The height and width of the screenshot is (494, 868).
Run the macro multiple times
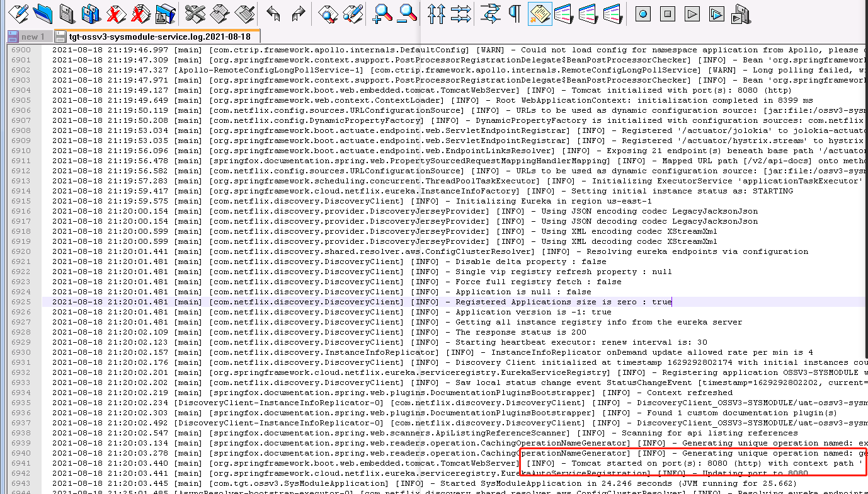(x=716, y=13)
